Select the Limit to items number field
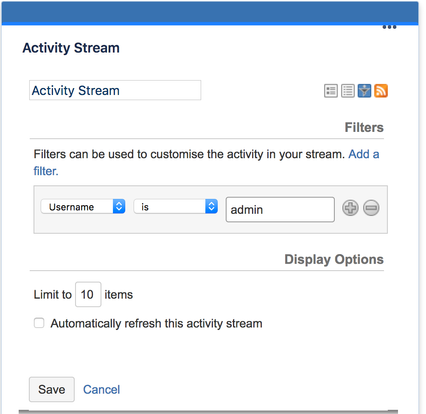The height and width of the screenshot is (414, 426). point(88,294)
